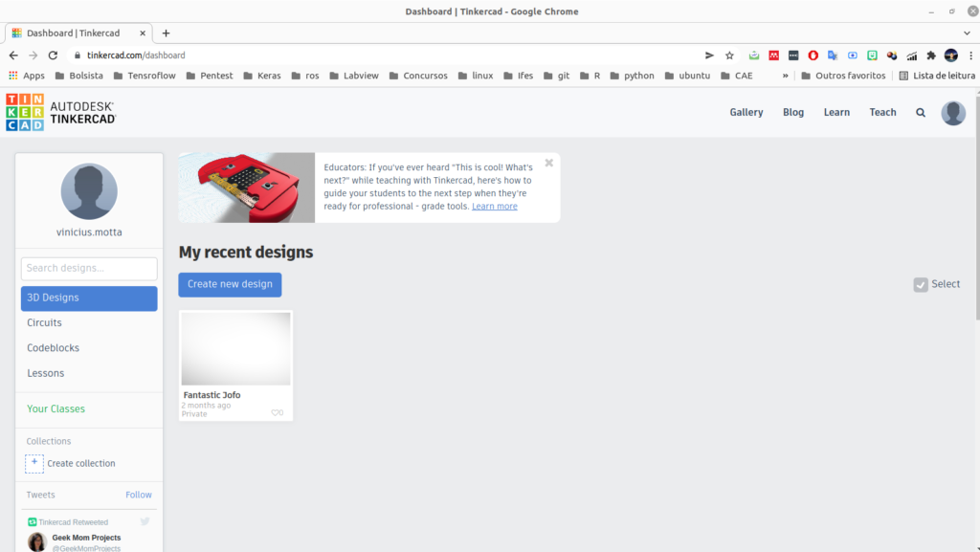
Task: Open the vinicius.motta username link
Action: pos(89,232)
